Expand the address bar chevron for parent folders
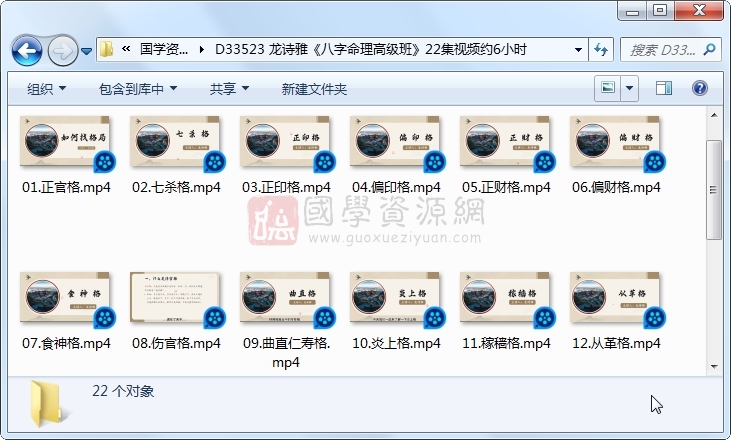This screenshot has width=731, height=440. pyautogui.click(x=126, y=48)
